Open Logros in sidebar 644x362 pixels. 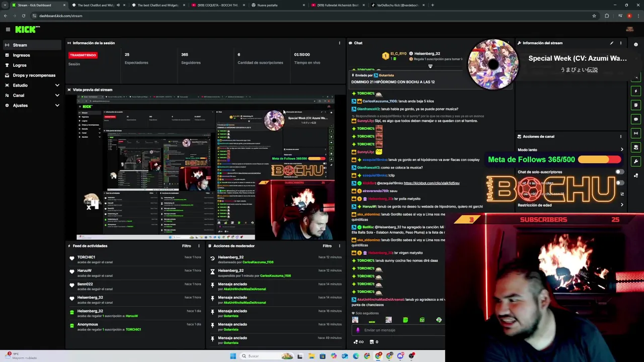click(x=32, y=65)
